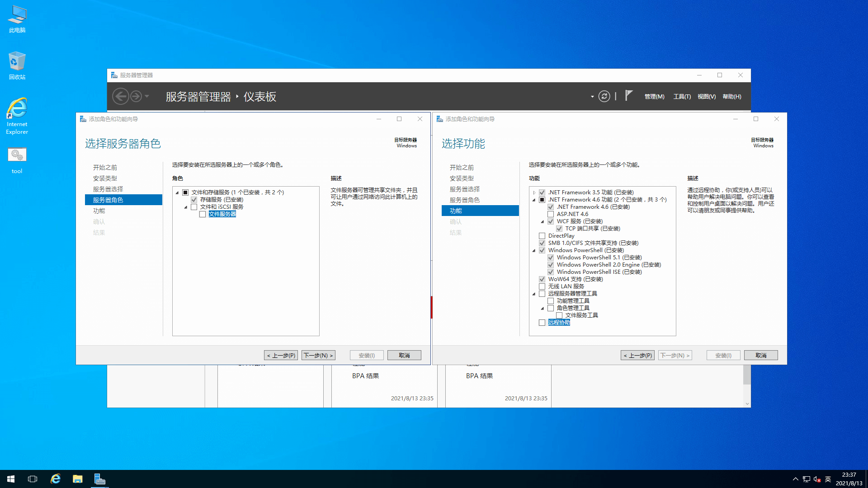Open Task View on taskbar

33,479
